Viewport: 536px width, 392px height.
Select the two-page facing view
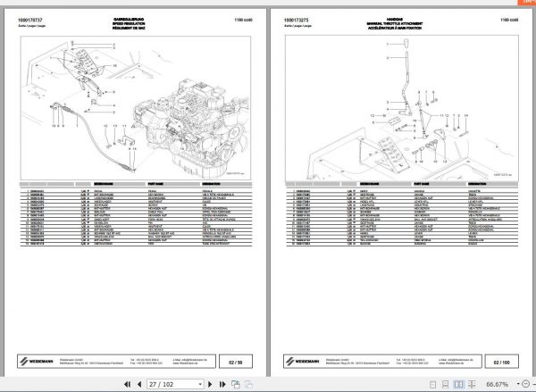click(458, 385)
